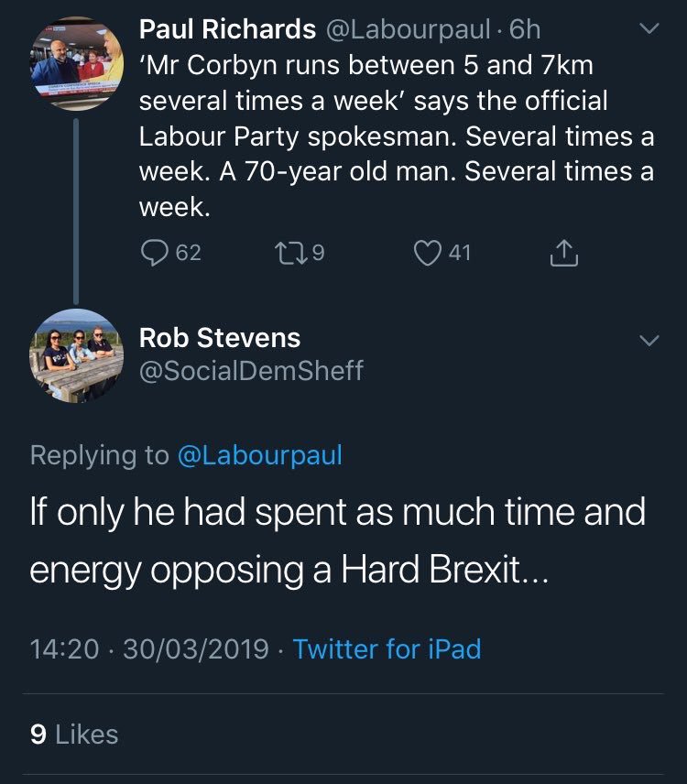Tap the reply speech bubble icon
Image resolution: width=687 pixels, height=784 pixels.
tap(152, 252)
